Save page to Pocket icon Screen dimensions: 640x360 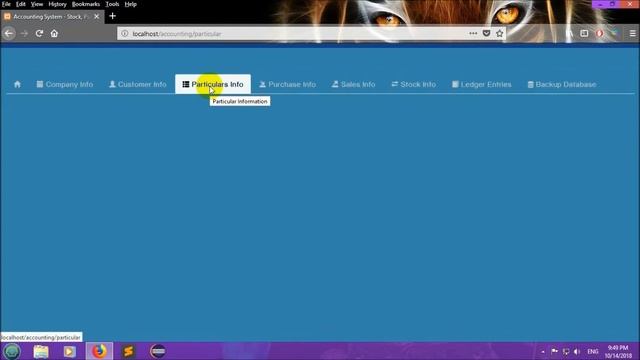[x=486, y=33]
